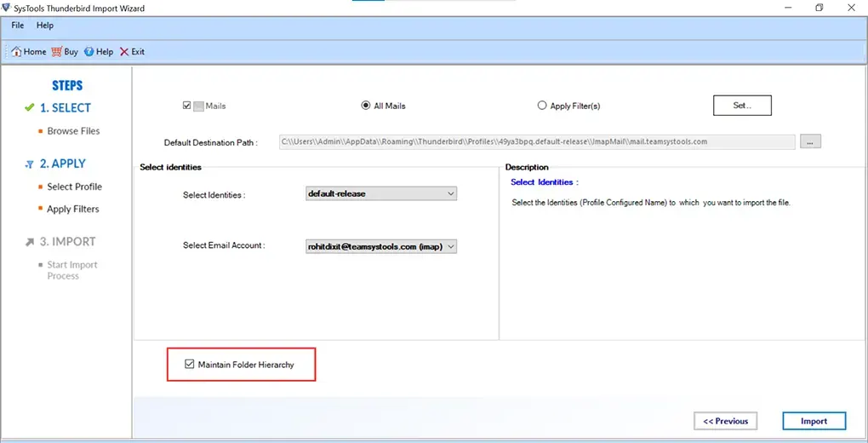The width and height of the screenshot is (868, 443).
Task: Uncheck Maintain Folder Hierarchy
Action: click(x=189, y=365)
